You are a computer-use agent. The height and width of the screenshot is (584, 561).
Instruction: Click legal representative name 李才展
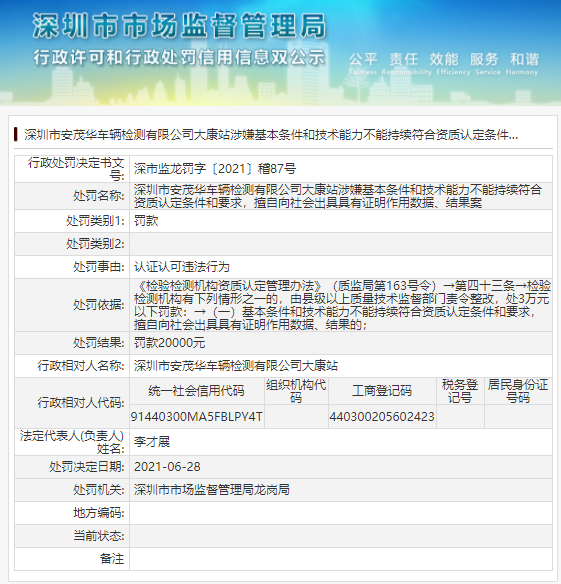click(x=152, y=442)
